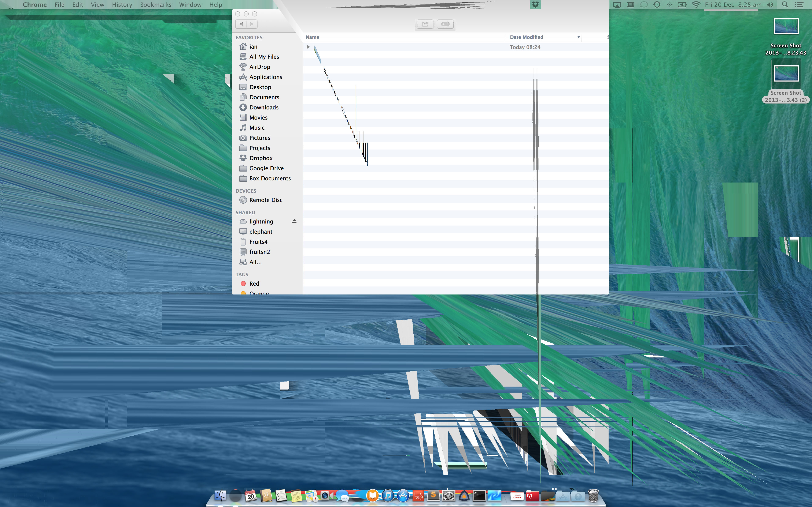Click the Finder back arrow

(x=241, y=24)
